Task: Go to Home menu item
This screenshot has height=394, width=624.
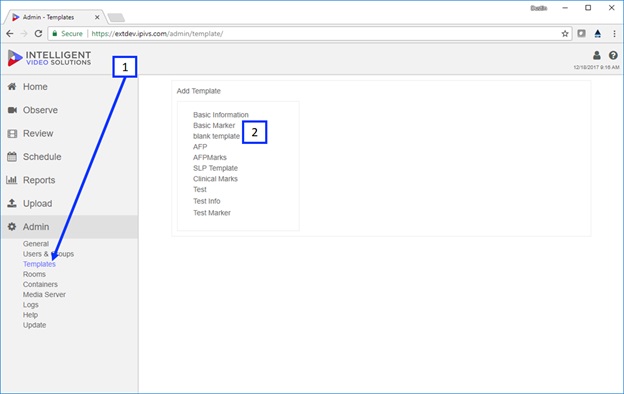Action: click(x=35, y=87)
